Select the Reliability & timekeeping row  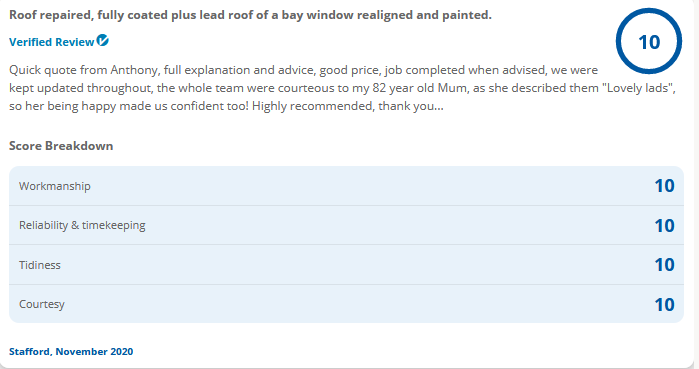pyautogui.click(x=346, y=225)
